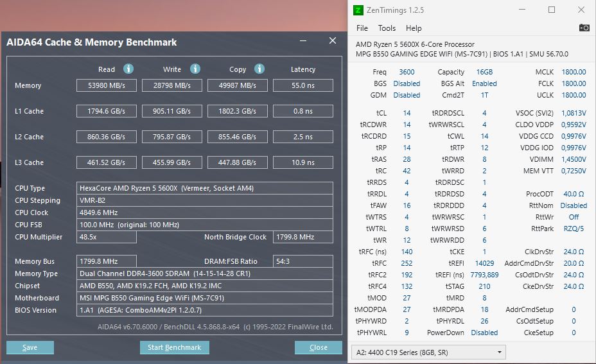Click the ClkDrvStr value 24.0 Ω
The height and width of the screenshot is (364, 596).
click(574, 252)
